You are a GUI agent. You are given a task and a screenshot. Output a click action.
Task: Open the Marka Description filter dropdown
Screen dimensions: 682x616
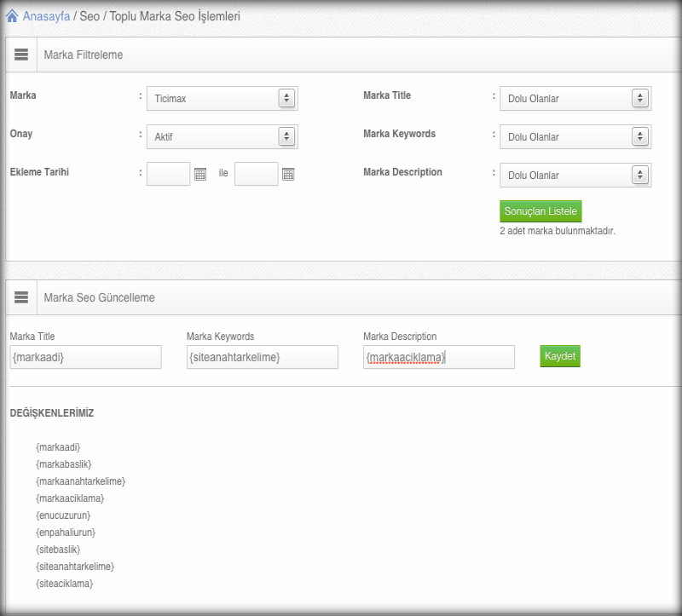(x=575, y=175)
